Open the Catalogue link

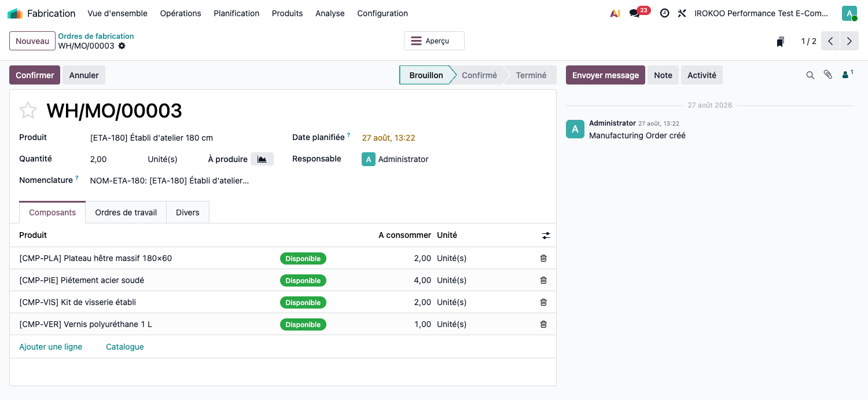point(125,347)
